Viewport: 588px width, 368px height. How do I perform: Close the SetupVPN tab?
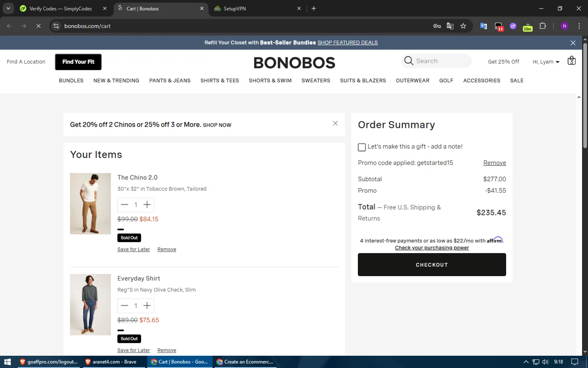tap(299, 8)
